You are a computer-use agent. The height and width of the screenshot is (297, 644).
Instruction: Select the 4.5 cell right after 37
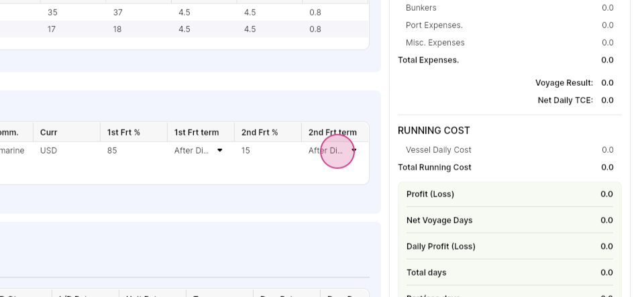(184, 12)
